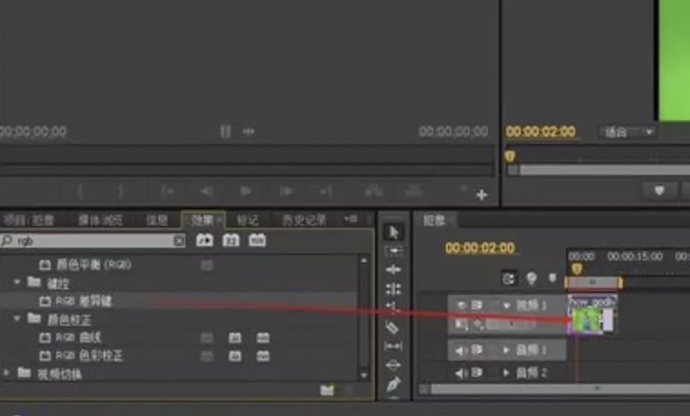Toggle sync lock on 音频 2 track
This screenshot has width=690, height=416.
477,373
